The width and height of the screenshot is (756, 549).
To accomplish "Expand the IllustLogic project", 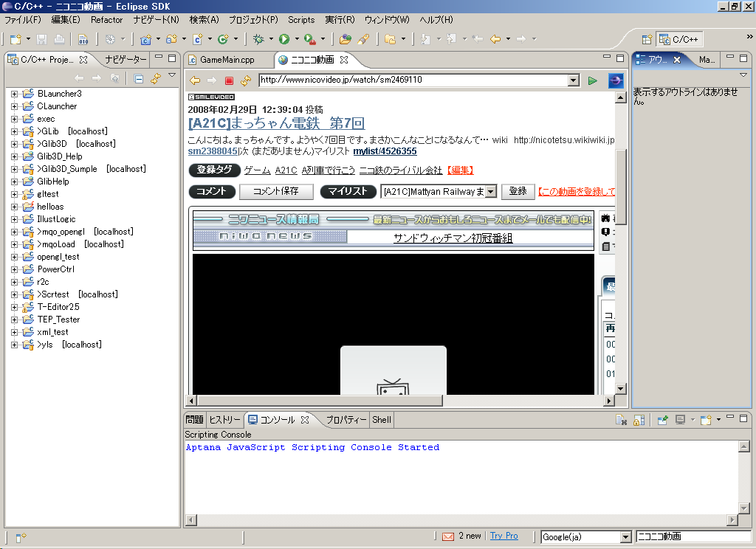I will (15, 219).
